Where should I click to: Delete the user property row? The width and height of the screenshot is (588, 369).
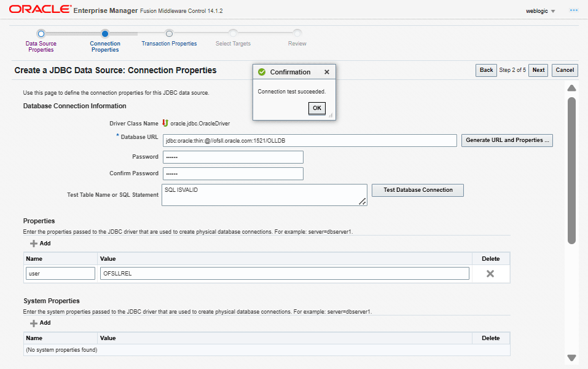[490, 274]
